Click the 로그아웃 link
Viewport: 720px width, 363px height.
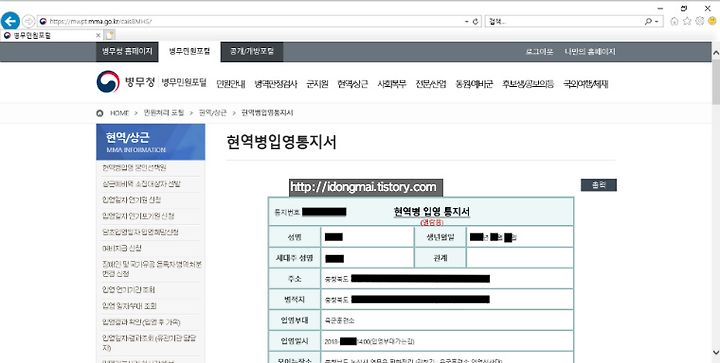tap(539, 52)
